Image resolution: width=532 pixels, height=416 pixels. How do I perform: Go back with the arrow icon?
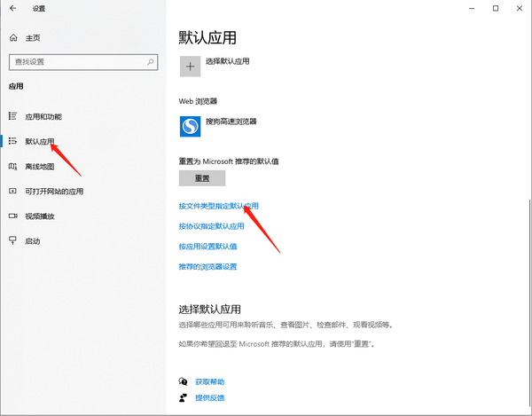[x=13, y=8]
